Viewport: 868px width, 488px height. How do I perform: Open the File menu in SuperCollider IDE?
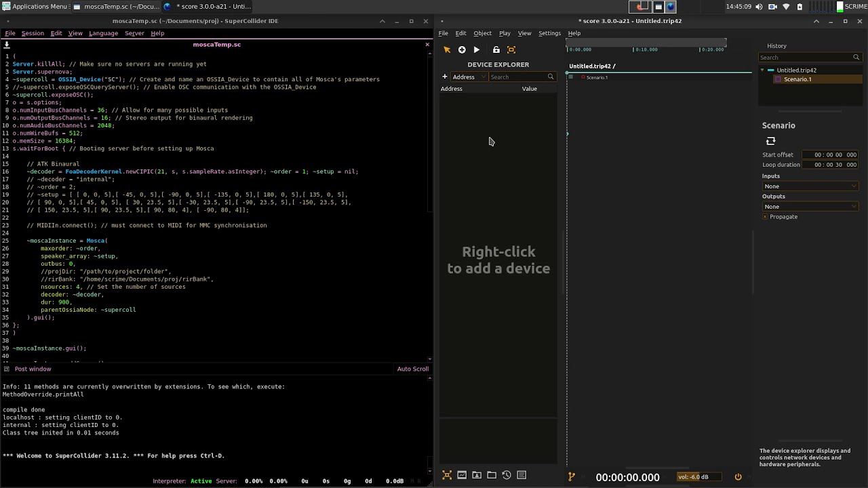pos(10,33)
